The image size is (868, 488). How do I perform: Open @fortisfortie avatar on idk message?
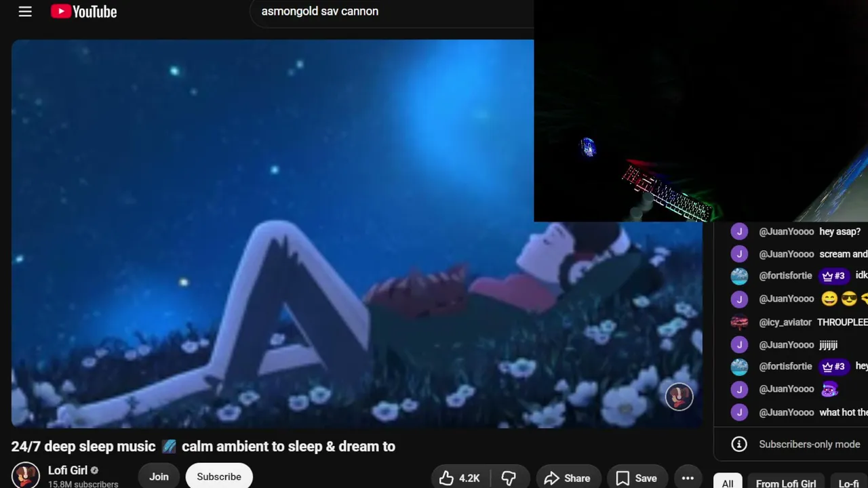(x=739, y=276)
